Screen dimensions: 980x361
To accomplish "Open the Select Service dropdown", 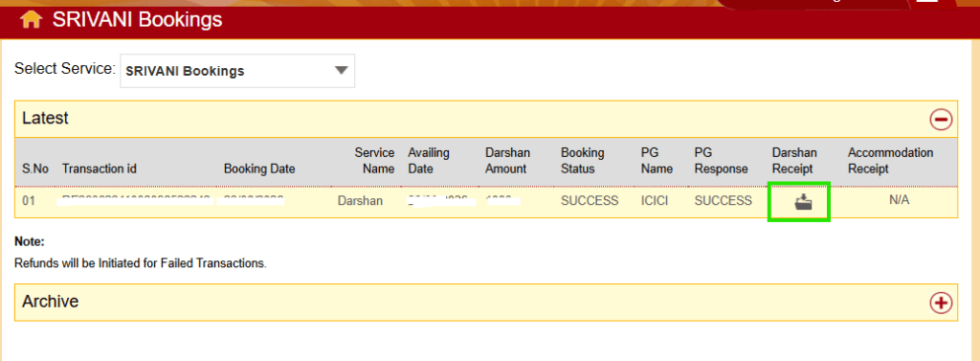I will tap(237, 71).
